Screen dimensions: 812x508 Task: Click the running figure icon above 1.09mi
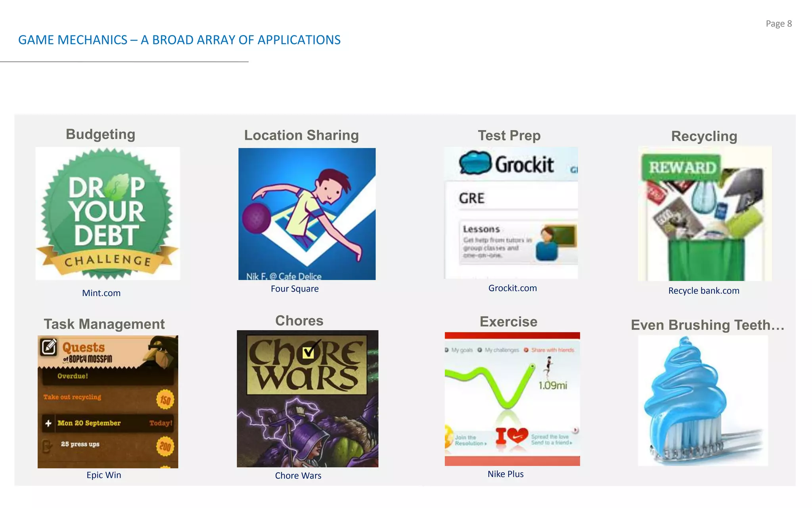coord(548,367)
